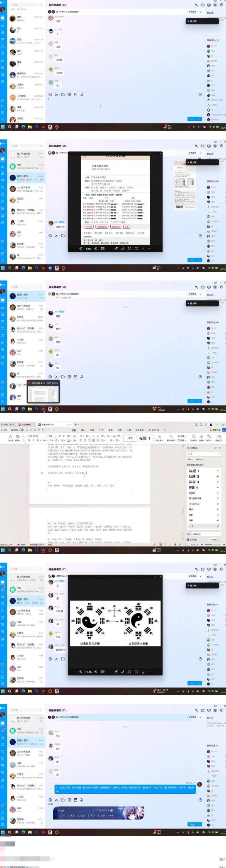
Task: Click 清除格式 in the styles pane
Action: 199,459
